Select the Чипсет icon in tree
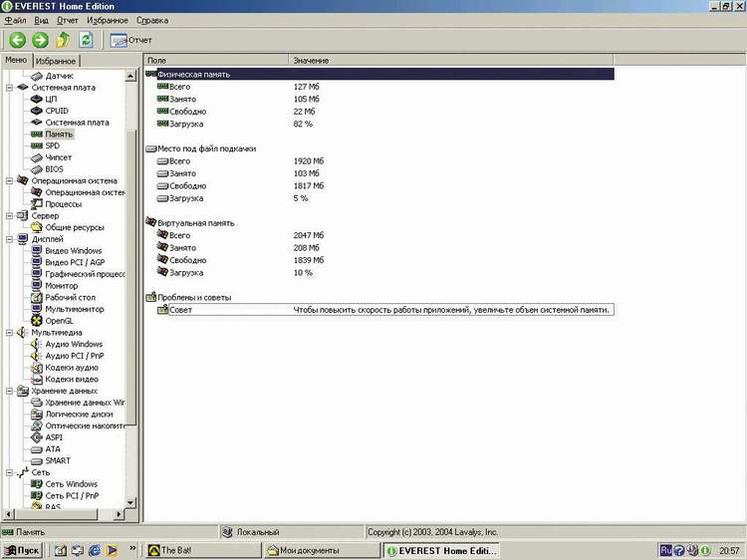Image resolution: width=747 pixels, height=560 pixels. (37, 157)
